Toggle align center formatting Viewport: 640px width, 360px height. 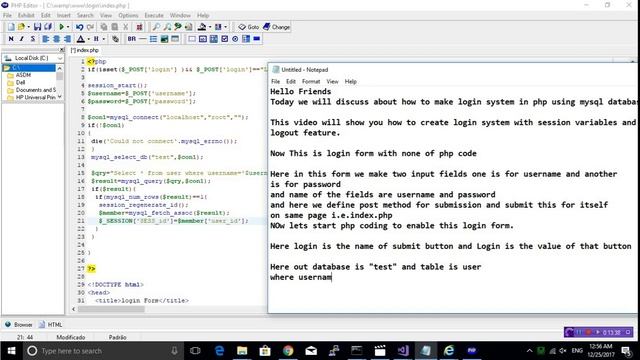pos(56,39)
